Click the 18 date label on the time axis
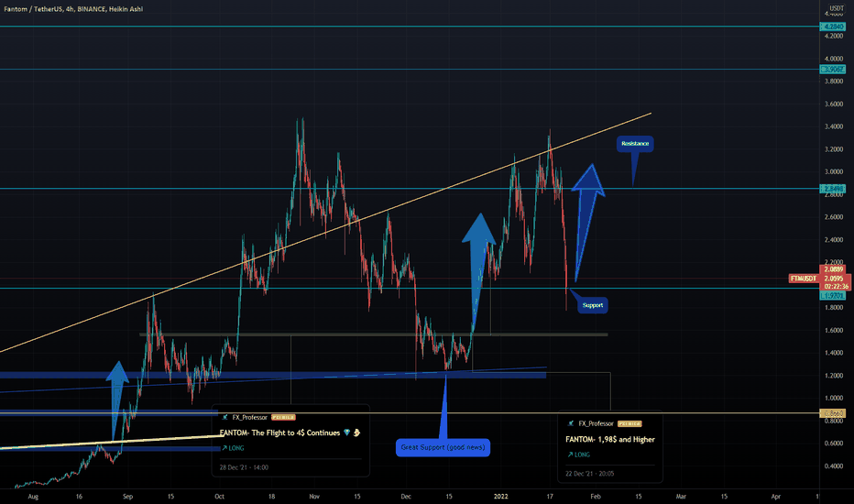This screenshot has height=504, width=854. [x=271, y=497]
